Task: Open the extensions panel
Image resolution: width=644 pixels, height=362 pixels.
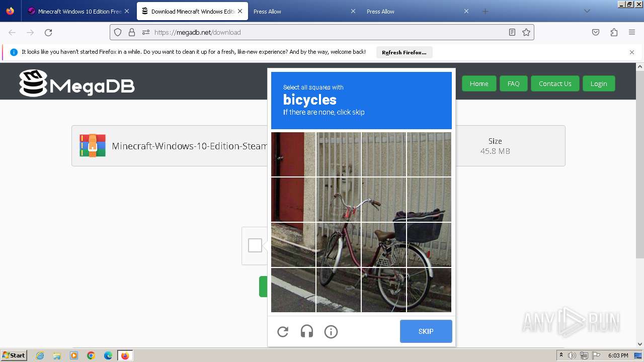Action: [614, 32]
